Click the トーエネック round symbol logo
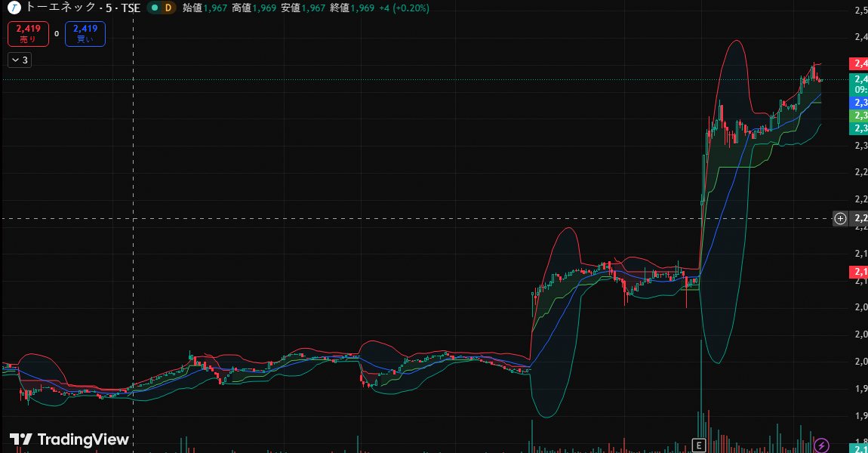 (14, 8)
